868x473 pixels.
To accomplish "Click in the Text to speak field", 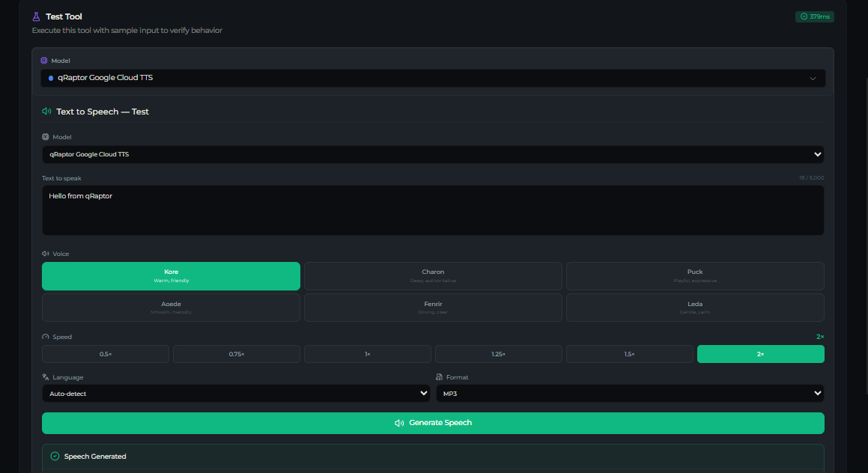I will (x=433, y=210).
